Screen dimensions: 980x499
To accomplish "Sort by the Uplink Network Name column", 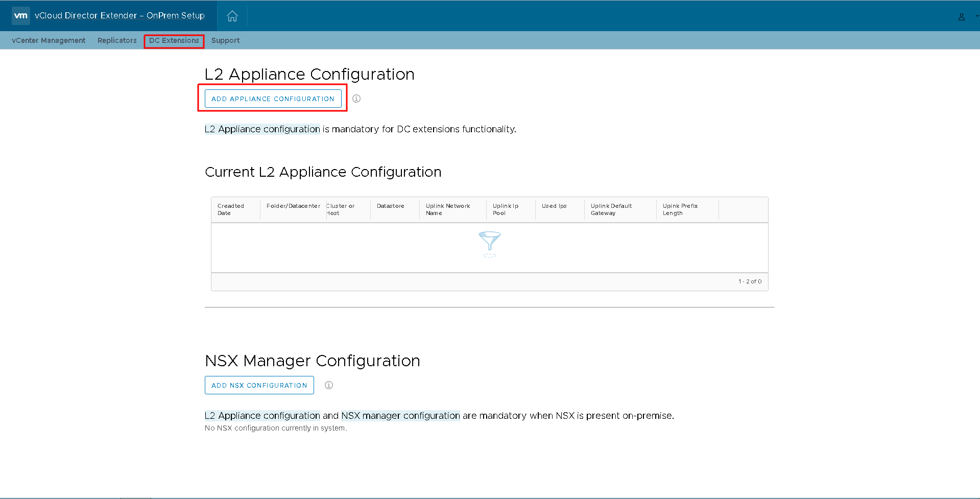I will (x=448, y=209).
